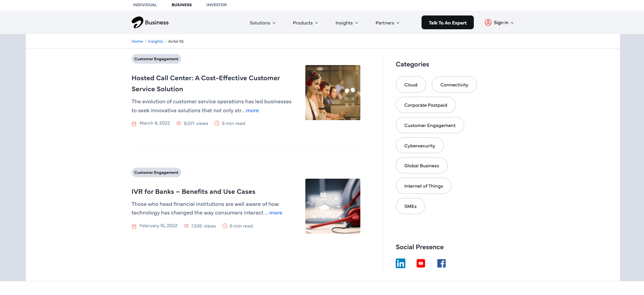This screenshot has height=295, width=644.
Task: Click the eye icon beside 9,071 views
Action: click(179, 123)
